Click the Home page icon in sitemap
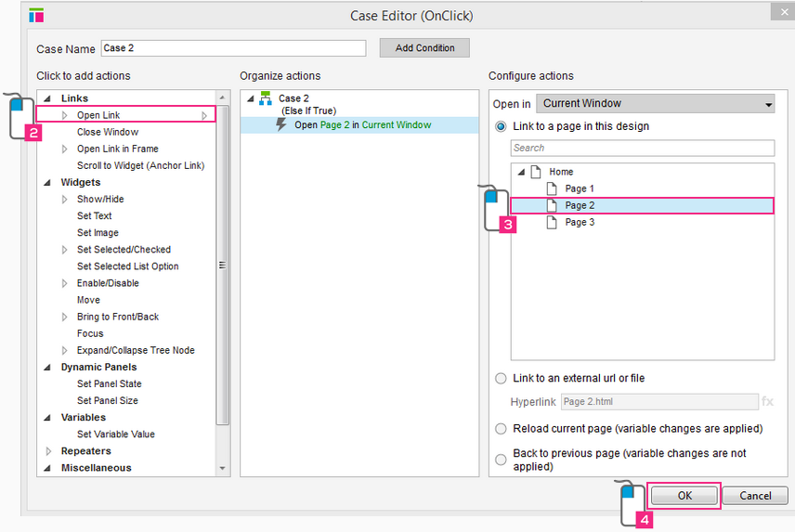 coord(536,172)
